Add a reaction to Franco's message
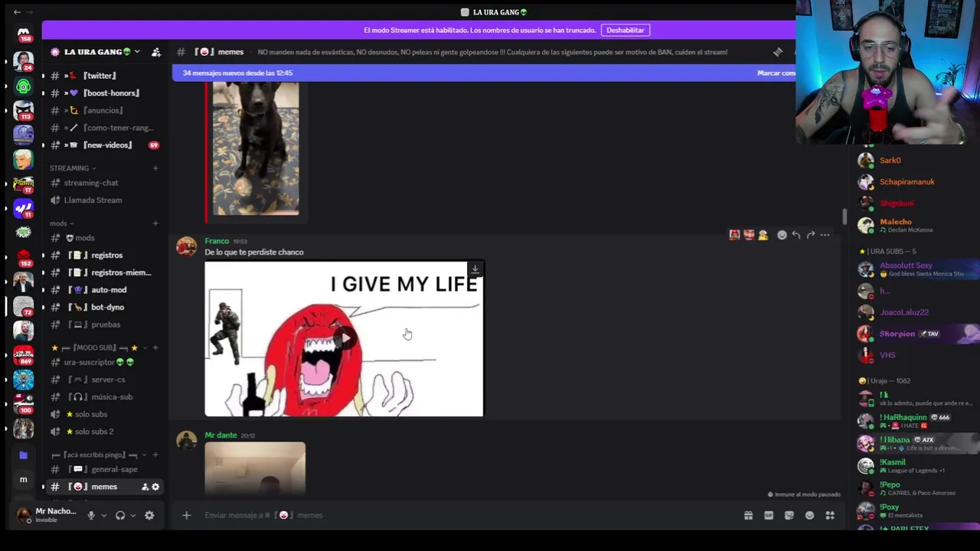 coord(782,235)
